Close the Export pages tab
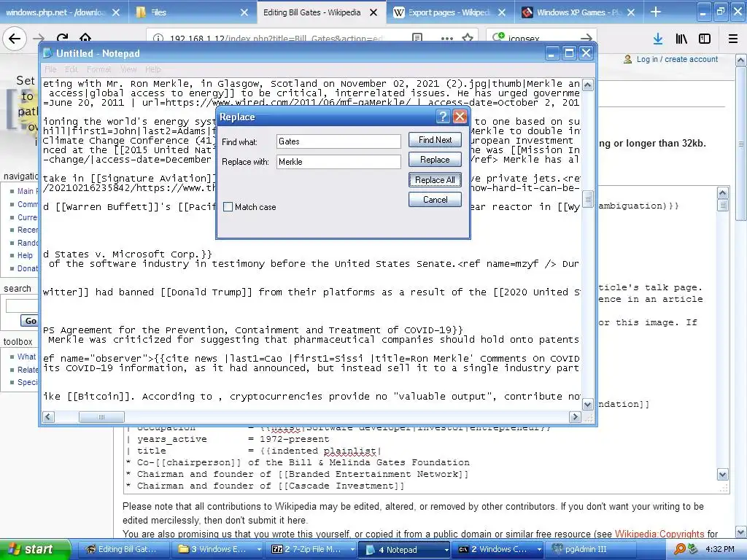 point(502,12)
